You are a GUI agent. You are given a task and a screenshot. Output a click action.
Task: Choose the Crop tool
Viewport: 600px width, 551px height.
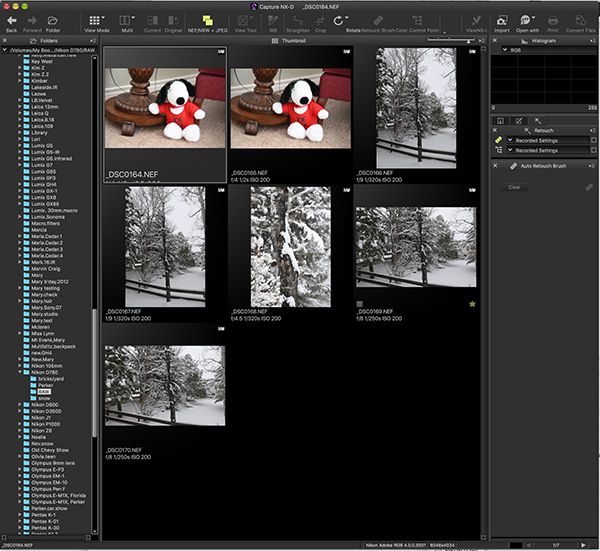pyautogui.click(x=320, y=21)
